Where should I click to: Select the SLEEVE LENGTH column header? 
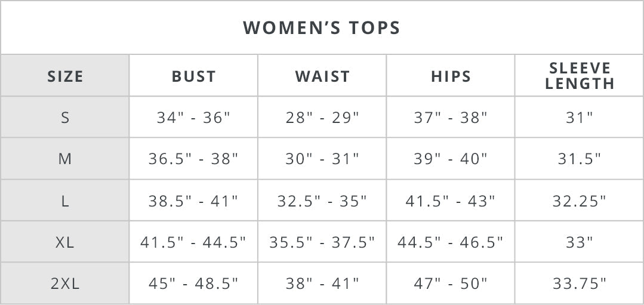click(x=580, y=76)
